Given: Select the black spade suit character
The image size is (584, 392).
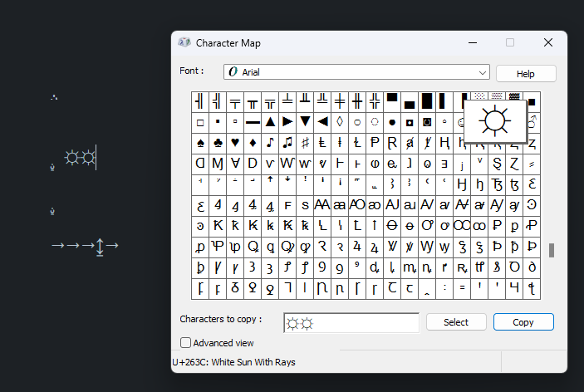Looking at the screenshot, I should [200, 142].
